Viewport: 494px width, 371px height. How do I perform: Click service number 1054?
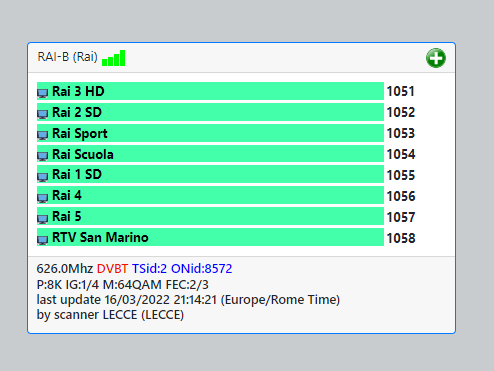tap(401, 154)
